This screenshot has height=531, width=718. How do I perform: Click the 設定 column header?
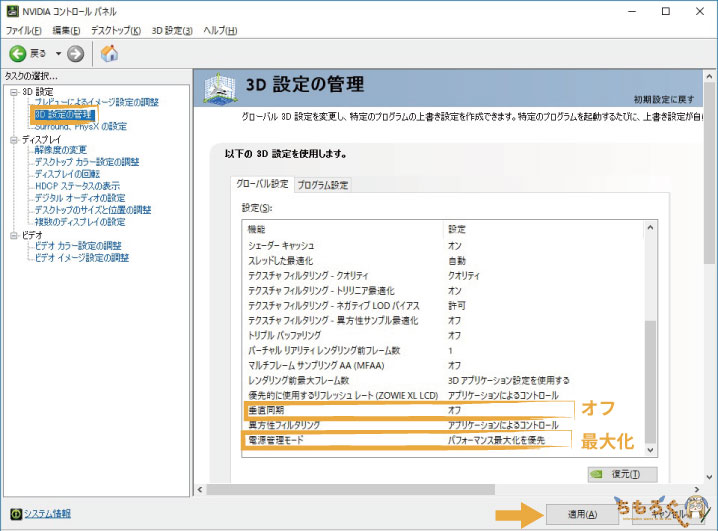click(544, 229)
